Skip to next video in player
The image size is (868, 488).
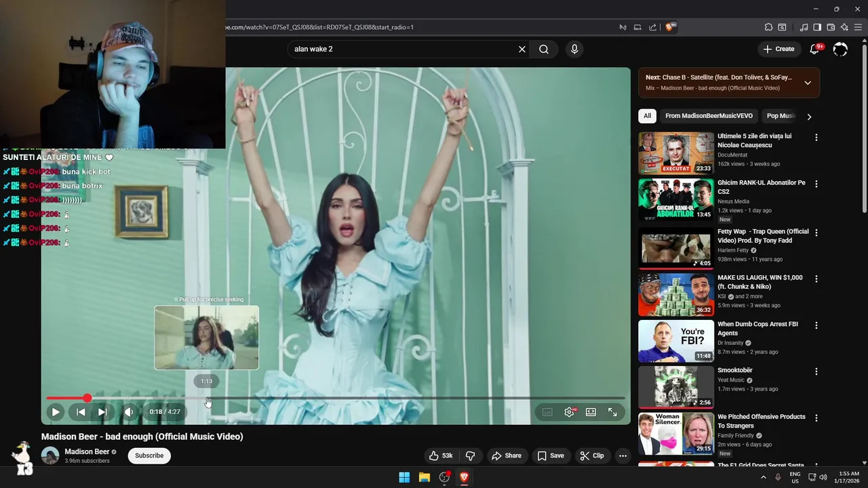pyautogui.click(x=102, y=412)
